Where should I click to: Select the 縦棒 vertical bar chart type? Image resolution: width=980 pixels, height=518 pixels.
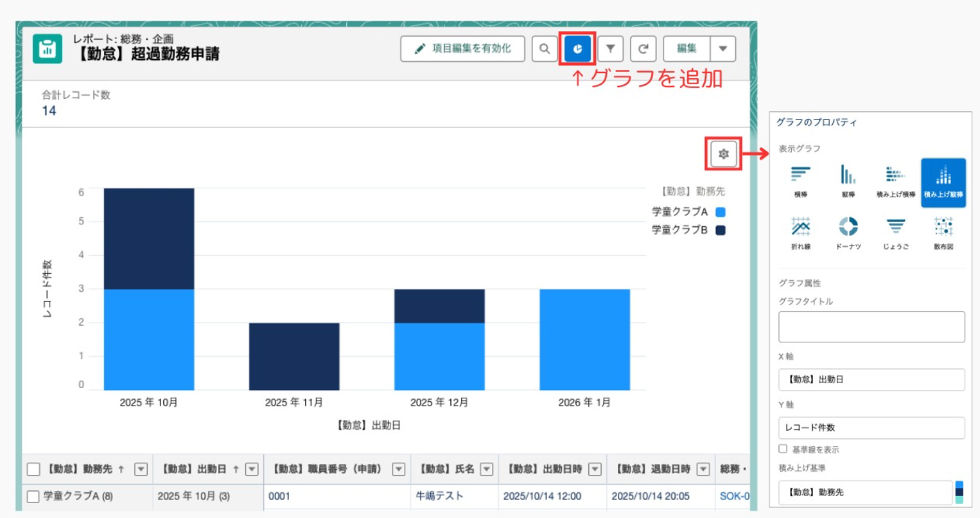pos(848,181)
